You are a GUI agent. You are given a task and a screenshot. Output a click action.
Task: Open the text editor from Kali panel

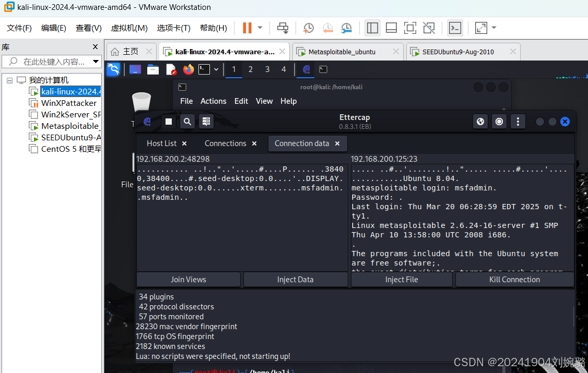point(171,69)
